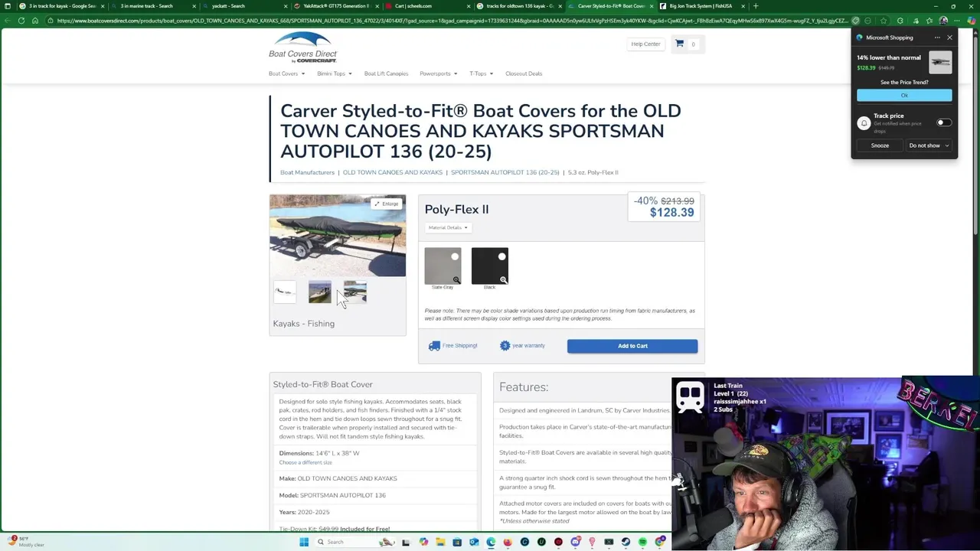Screen dimensions: 980x551
Task: Zoom the Black swatch magnifier
Action: (503, 280)
